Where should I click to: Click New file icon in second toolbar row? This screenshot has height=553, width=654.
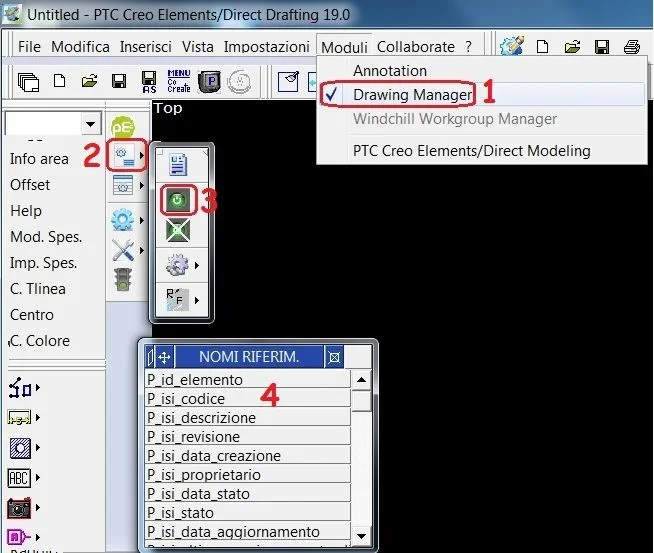coord(60,81)
